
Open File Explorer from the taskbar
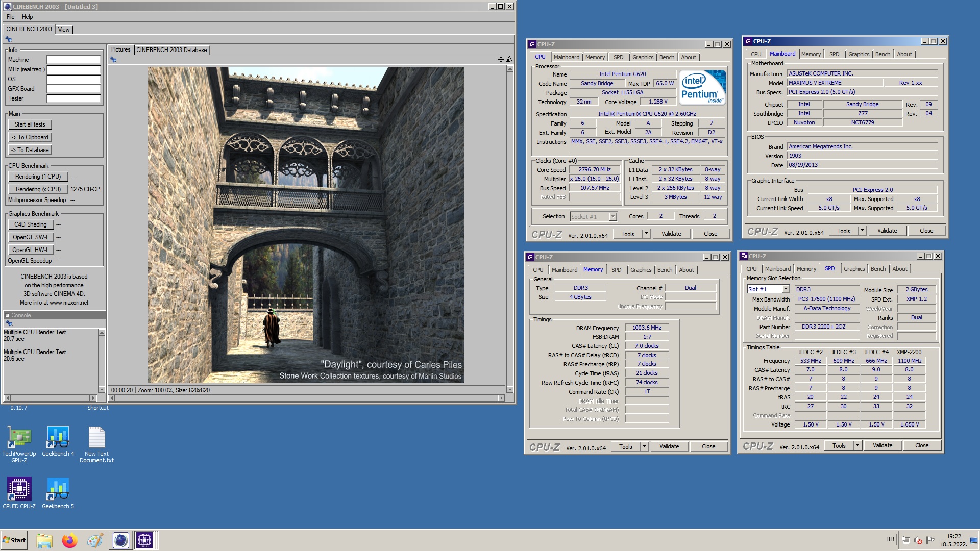[44, 540]
